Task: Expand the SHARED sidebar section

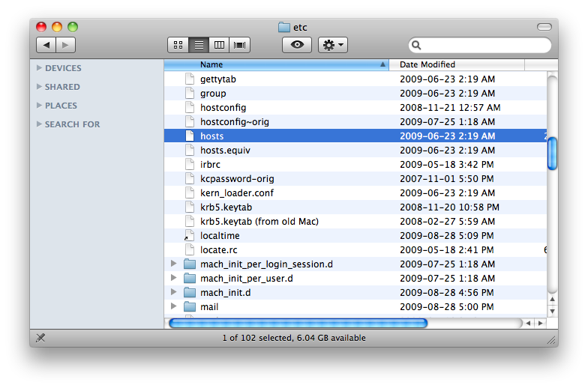Action: point(39,87)
